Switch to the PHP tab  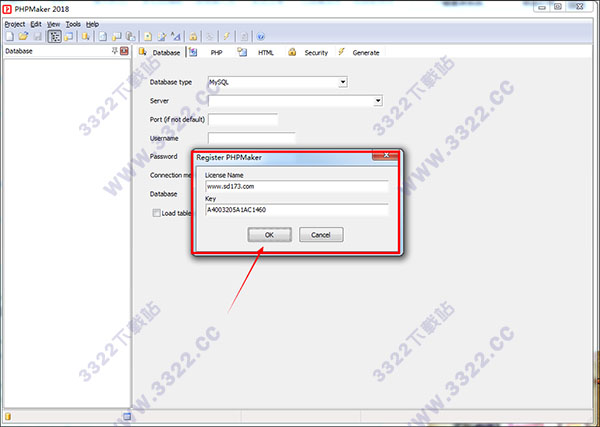(x=207, y=52)
